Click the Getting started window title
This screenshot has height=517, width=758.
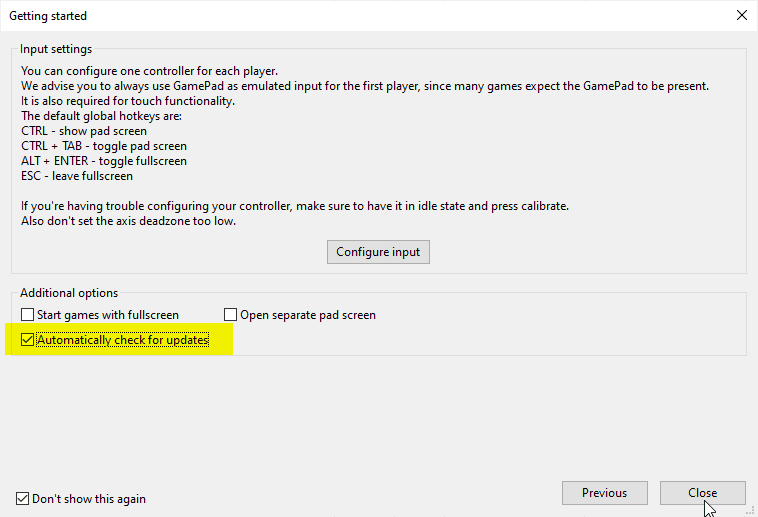pyautogui.click(x=48, y=16)
